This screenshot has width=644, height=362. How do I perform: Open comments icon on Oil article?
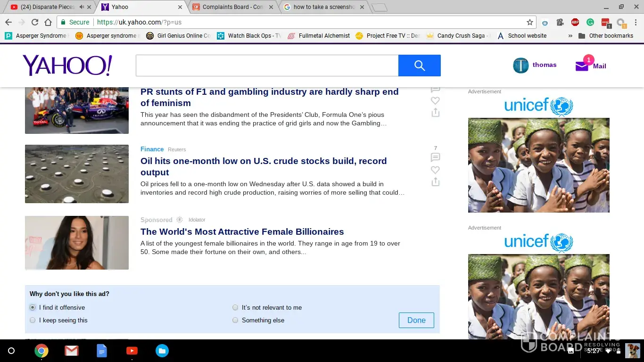[x=435, y=157]
